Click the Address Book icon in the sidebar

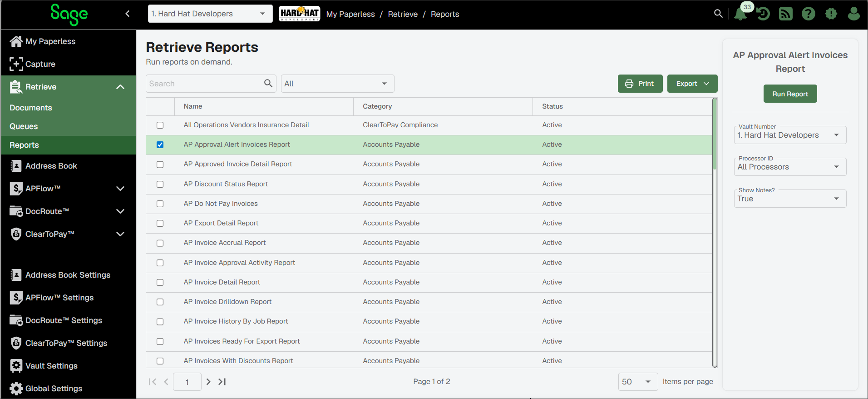pyautogui.click(x=16, y=166)
